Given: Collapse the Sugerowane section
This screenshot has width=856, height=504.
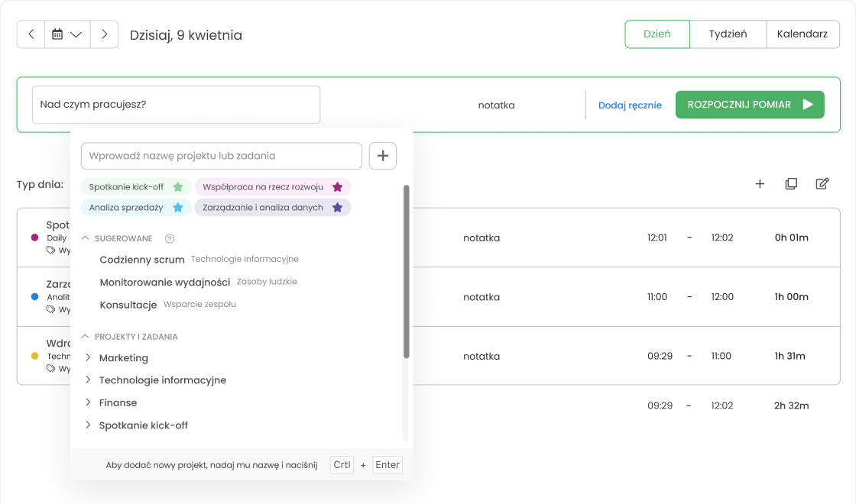Looking at the screenshot, I should [85, 239].
